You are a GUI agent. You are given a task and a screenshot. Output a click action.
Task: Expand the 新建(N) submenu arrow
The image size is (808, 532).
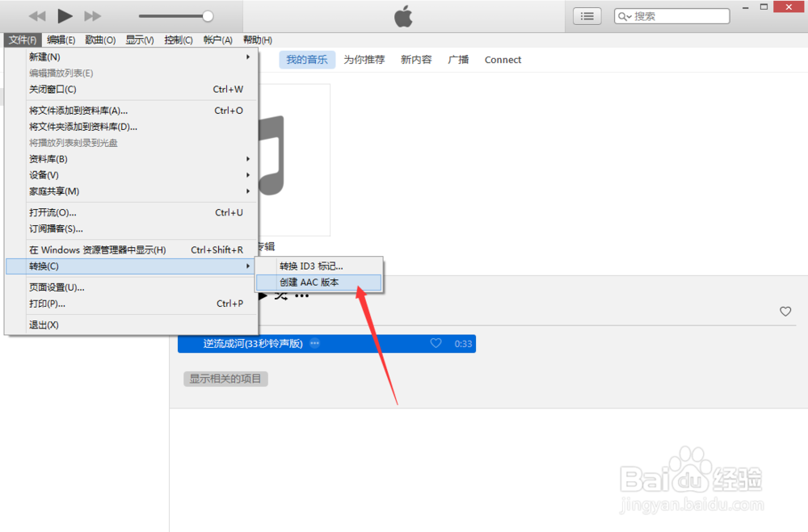point(248,57)
